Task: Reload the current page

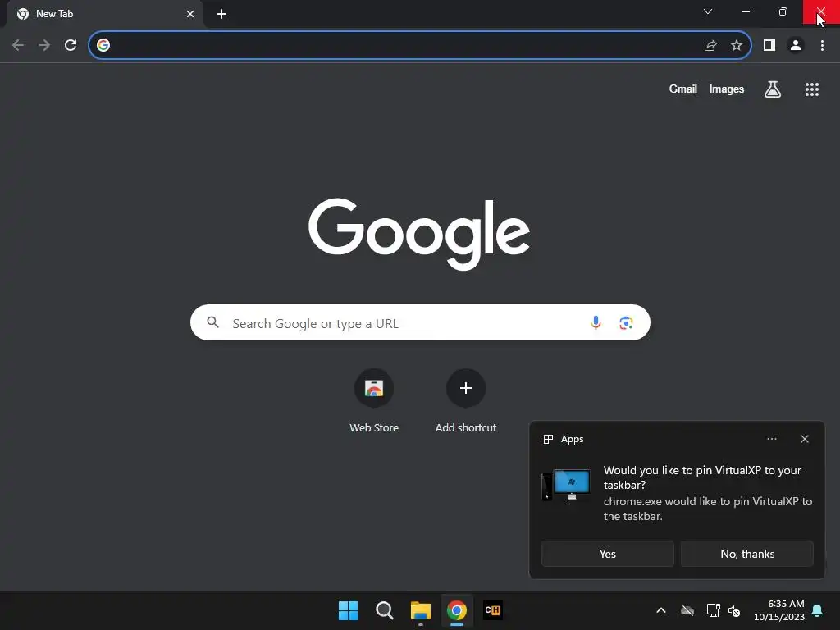Action: tap(71, 46)
